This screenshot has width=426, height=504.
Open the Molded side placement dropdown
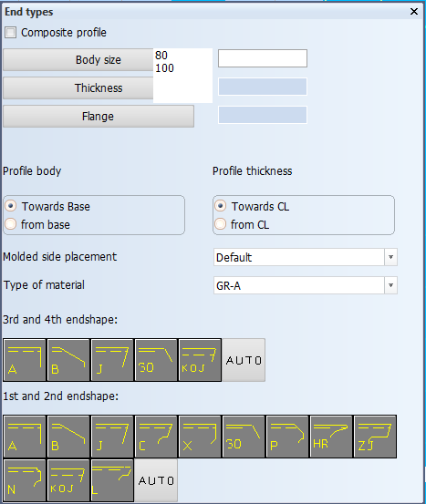306,257
